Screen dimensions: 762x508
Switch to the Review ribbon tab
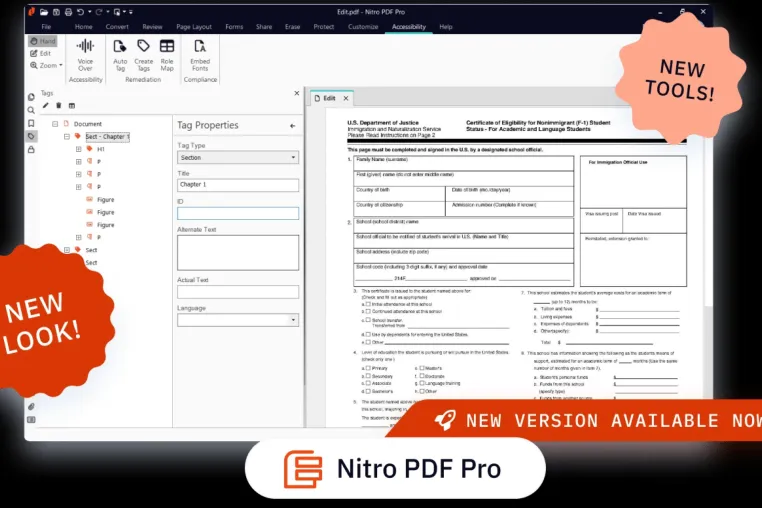152,27
